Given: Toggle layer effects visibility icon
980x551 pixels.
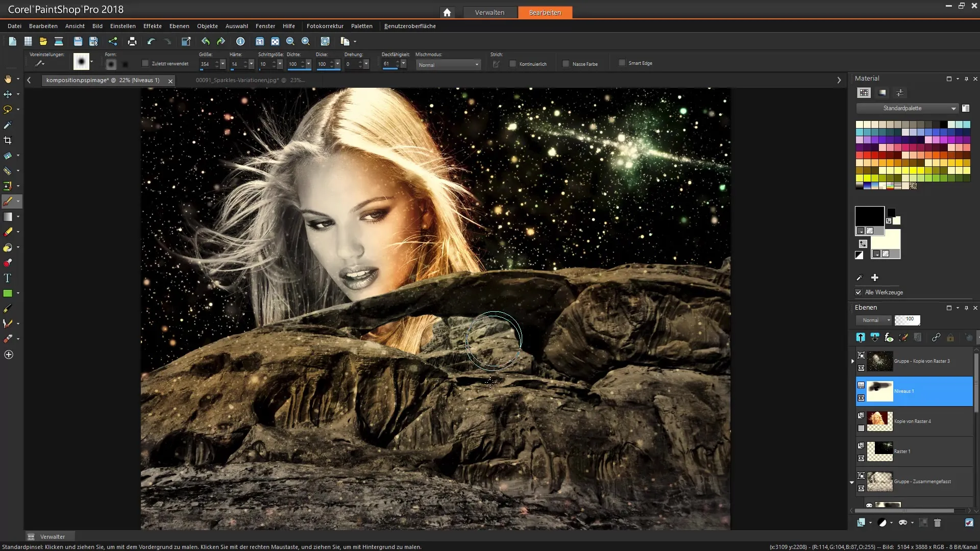Looking at the screenshot, I should 889,337.
